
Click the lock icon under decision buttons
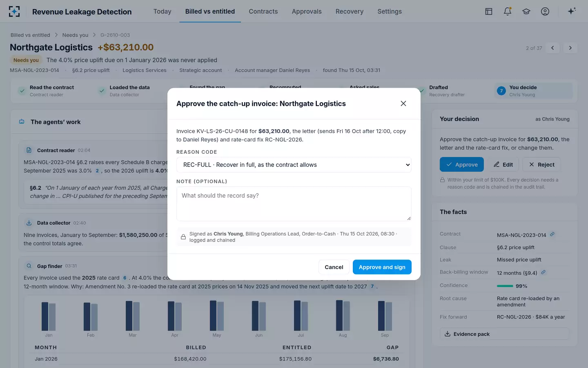point(442,180)
